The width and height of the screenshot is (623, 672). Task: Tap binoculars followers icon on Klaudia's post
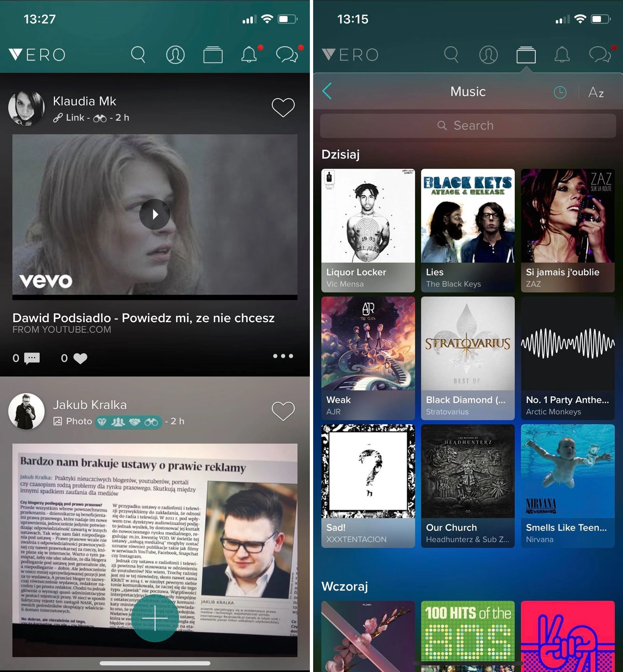pos(100,118)
